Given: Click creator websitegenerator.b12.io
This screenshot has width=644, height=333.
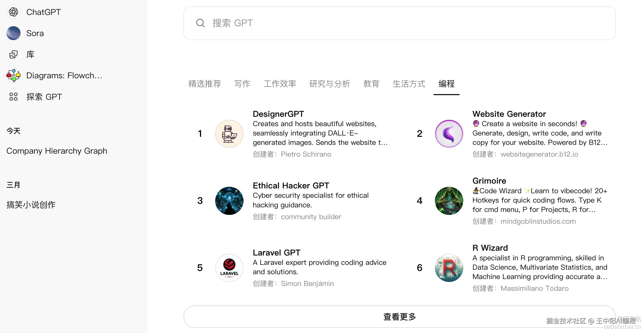Looking at the screenshot, I should coord(539,154).
